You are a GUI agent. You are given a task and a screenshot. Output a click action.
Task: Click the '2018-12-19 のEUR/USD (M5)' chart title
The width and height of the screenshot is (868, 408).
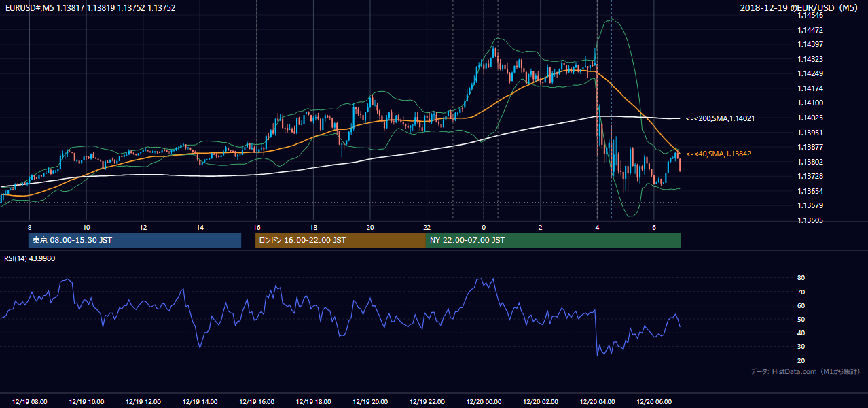pyautogui.click(x=799, y=8)
